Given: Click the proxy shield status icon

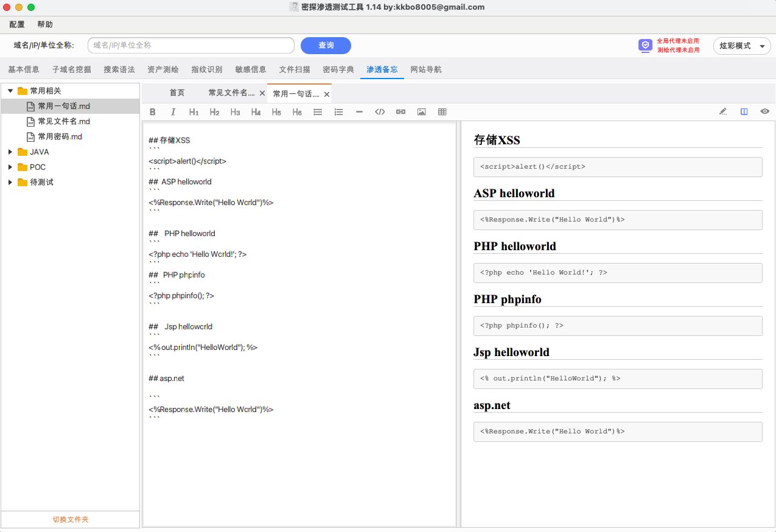Looking at the screenshot, I should point(645,46).
